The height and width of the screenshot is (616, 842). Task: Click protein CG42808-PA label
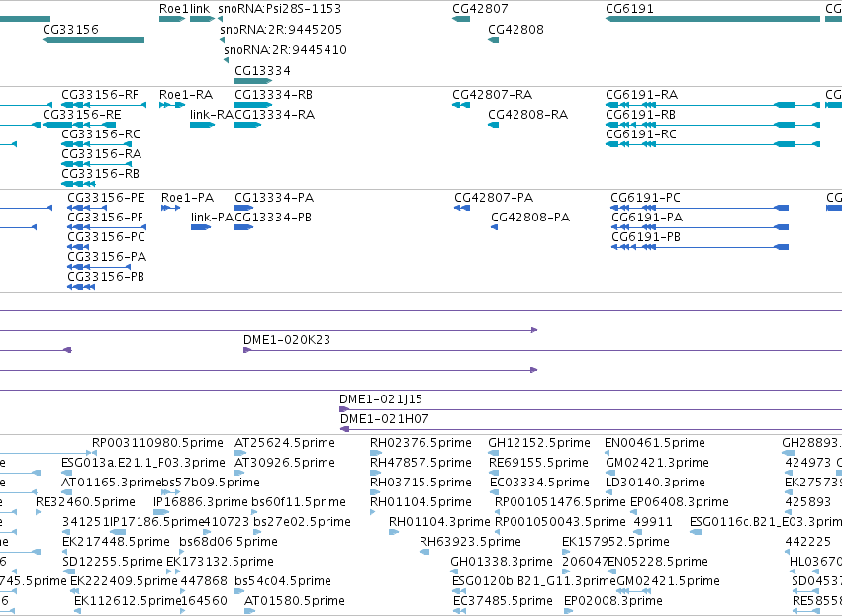pos(530,218)
